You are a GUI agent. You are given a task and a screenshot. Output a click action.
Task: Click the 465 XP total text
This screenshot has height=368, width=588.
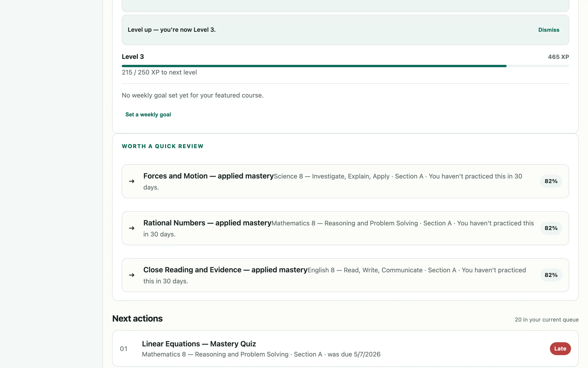point(558,57)
